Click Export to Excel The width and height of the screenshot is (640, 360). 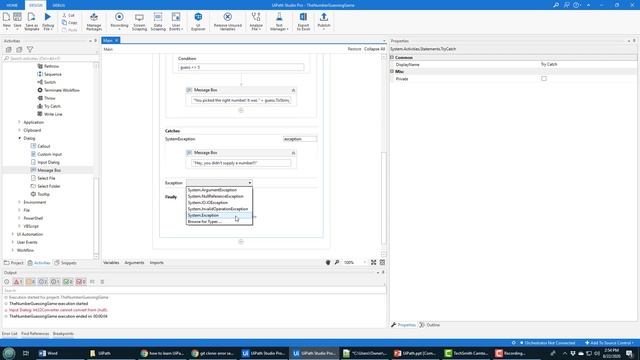click(303, 21)
